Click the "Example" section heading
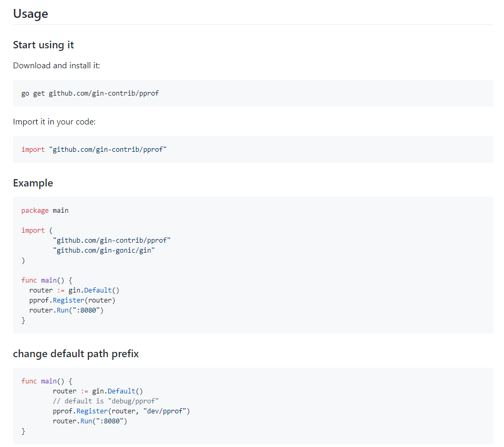This screenshot has width=504, height=447. point(33,183)
